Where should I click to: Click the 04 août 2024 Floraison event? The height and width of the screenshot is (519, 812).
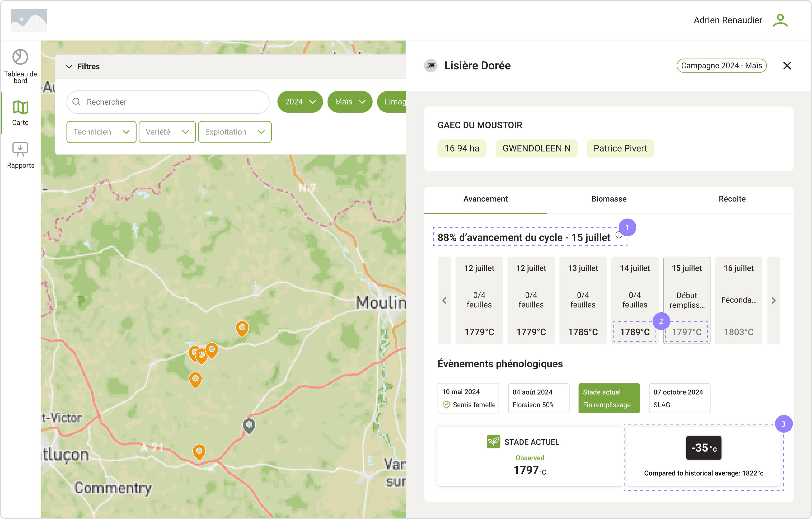click(x=538, y=398)
